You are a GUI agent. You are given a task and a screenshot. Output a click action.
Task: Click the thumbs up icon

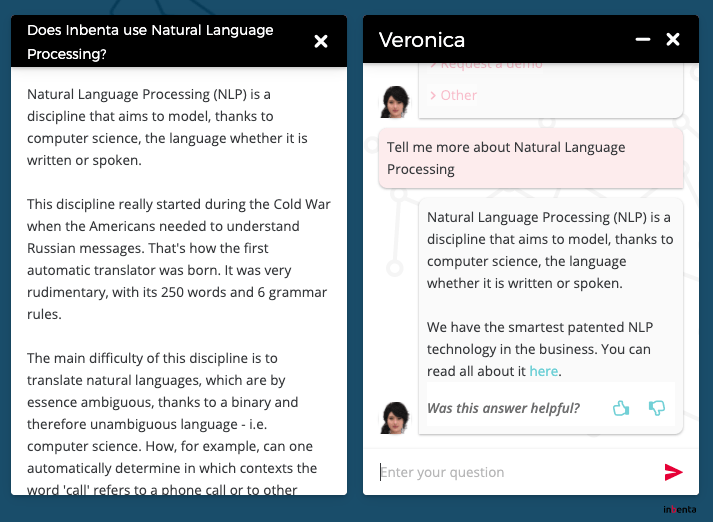click(621, 407)
